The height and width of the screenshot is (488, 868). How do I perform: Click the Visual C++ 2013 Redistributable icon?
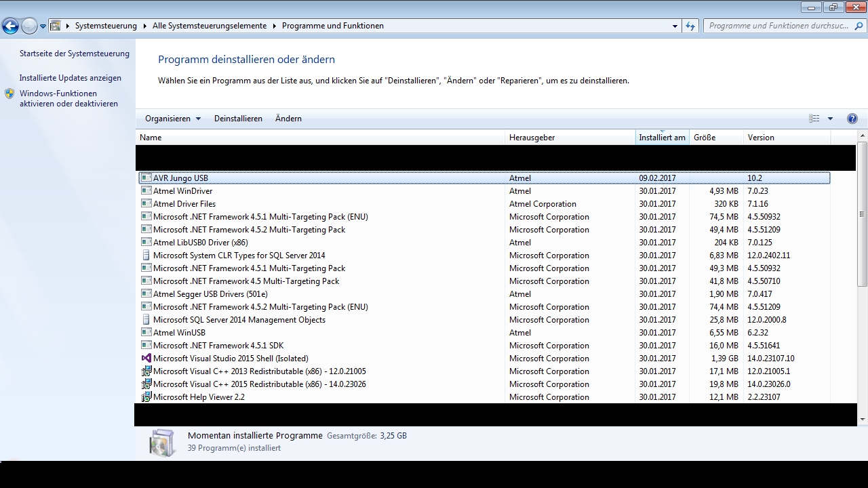point(146,371)
